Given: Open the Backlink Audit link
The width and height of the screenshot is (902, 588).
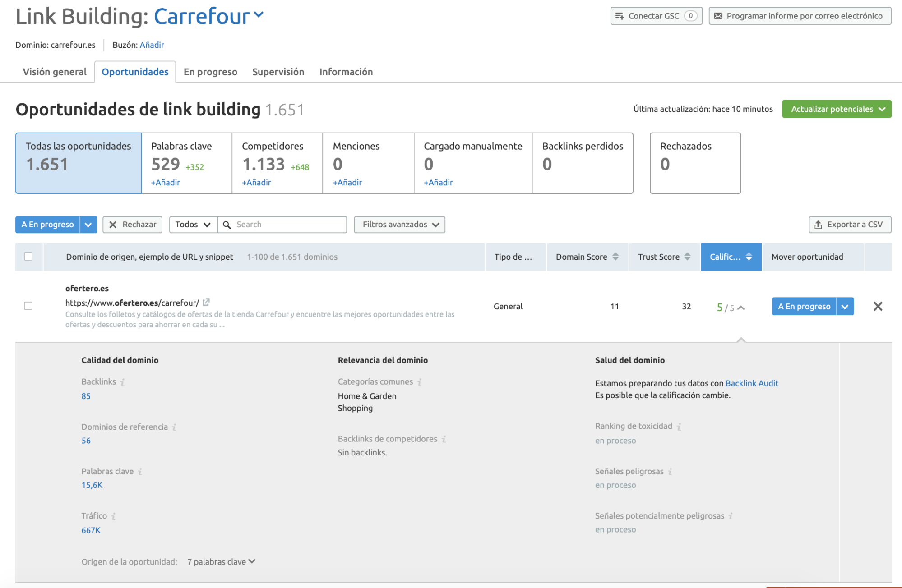Looking at the screenshot, I should pyautogui.click(x=751, y=383).
